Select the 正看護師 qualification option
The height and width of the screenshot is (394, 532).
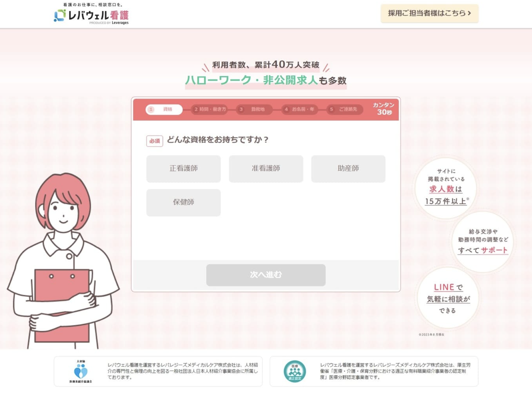pos(183,169)
